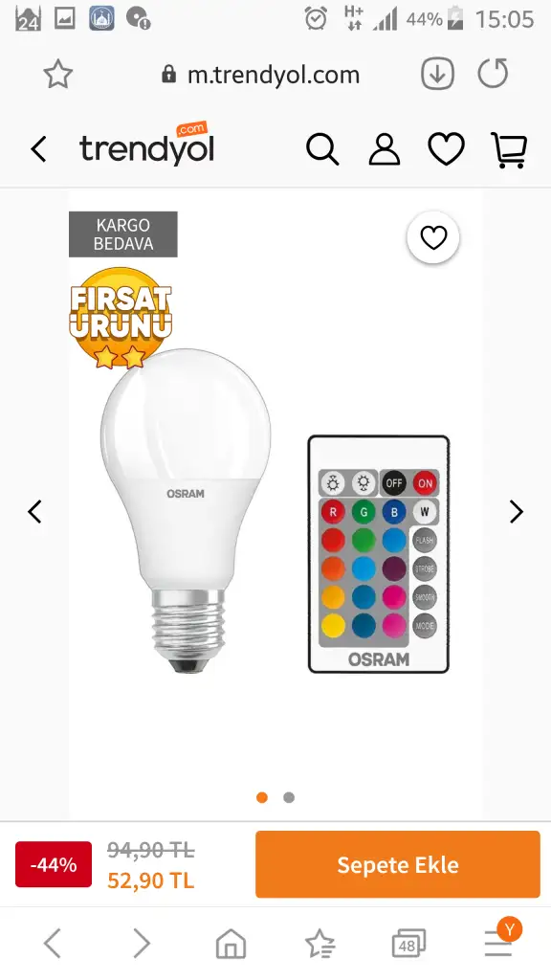Image resolution: width=551 pixels, height=980 pixels.
Task: Open favorites heart in Trendyol header
Action: coord(446,150)
